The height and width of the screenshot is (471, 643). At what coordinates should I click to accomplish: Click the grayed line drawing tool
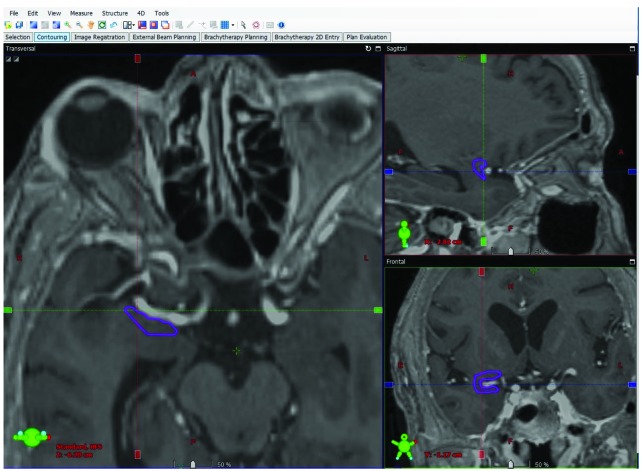point(190,25)
